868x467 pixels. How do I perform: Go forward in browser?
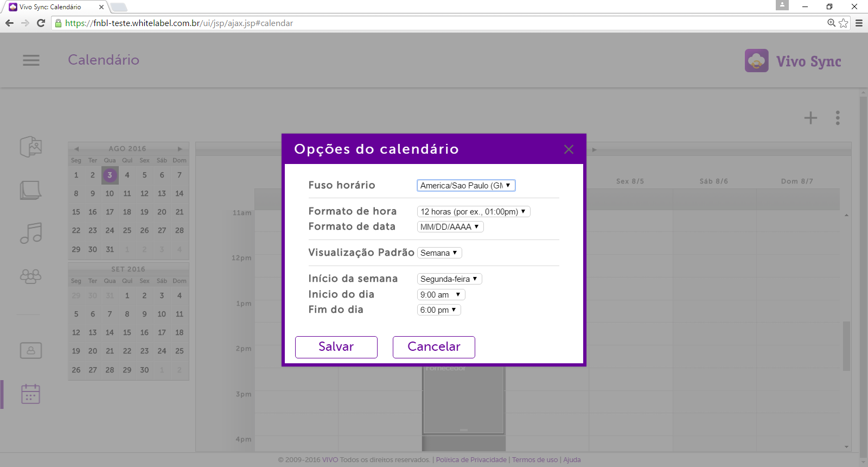25,23
